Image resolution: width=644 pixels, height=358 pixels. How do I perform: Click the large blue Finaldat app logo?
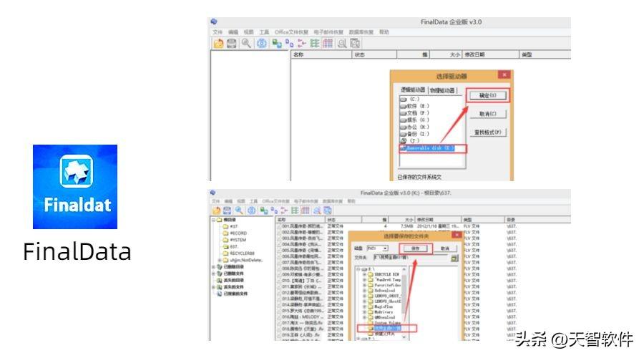click(75, 187)
